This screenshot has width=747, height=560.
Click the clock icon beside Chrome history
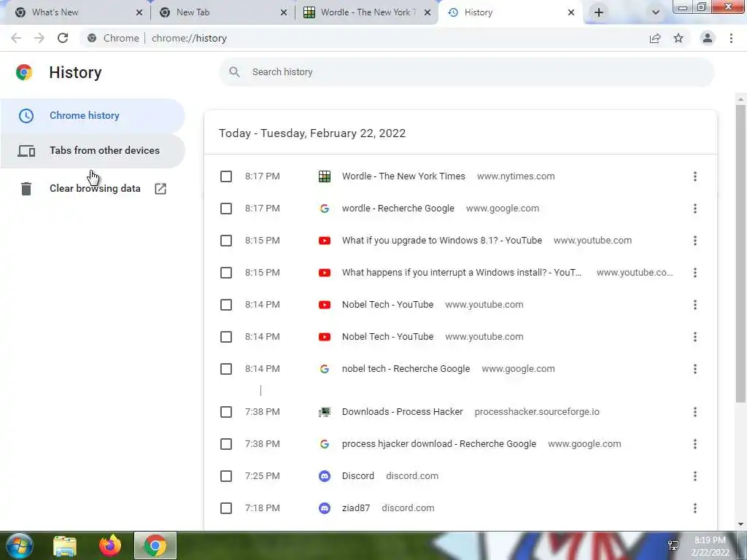[26, 116]
